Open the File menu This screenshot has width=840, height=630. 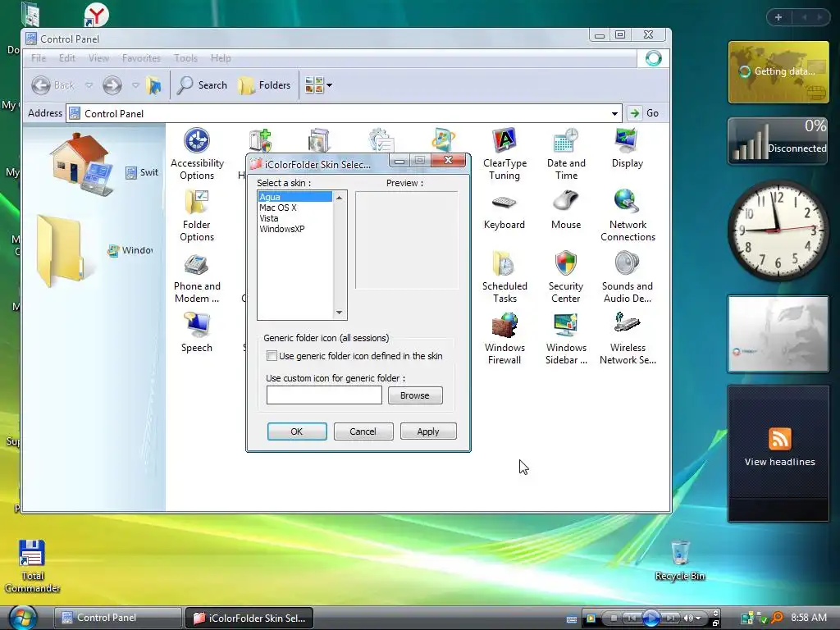click(39, 58)
